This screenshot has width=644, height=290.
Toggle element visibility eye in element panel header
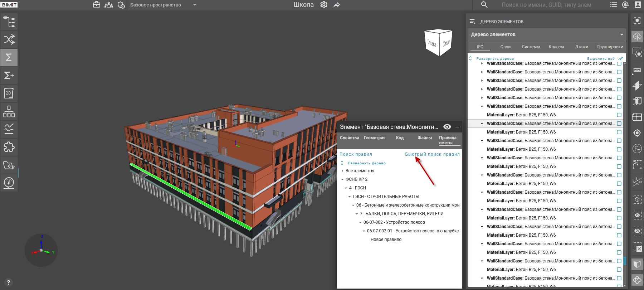coord(447,127)
